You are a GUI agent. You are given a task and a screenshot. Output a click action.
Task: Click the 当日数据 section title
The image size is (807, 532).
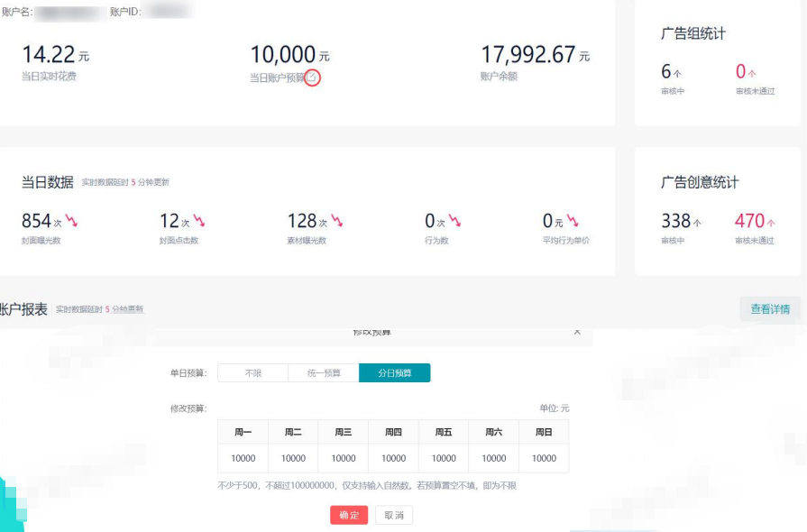click(x=48, y=182)
